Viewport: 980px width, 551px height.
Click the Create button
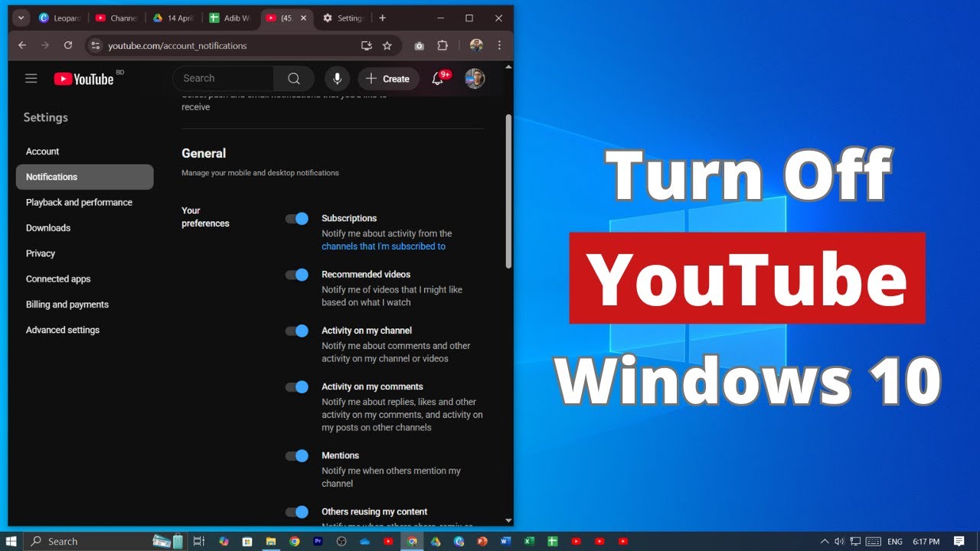[388, 78]
